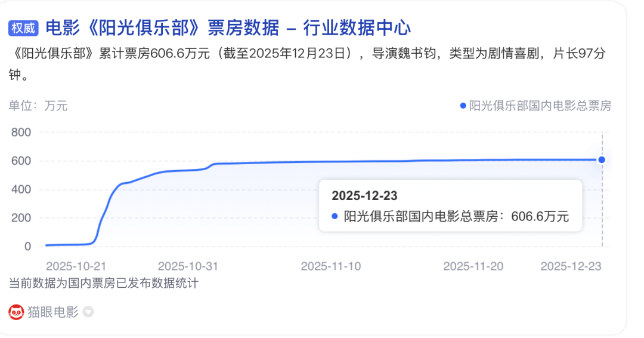Click the 800 y-axis value
644x338 pixels.
click(21, 133)
